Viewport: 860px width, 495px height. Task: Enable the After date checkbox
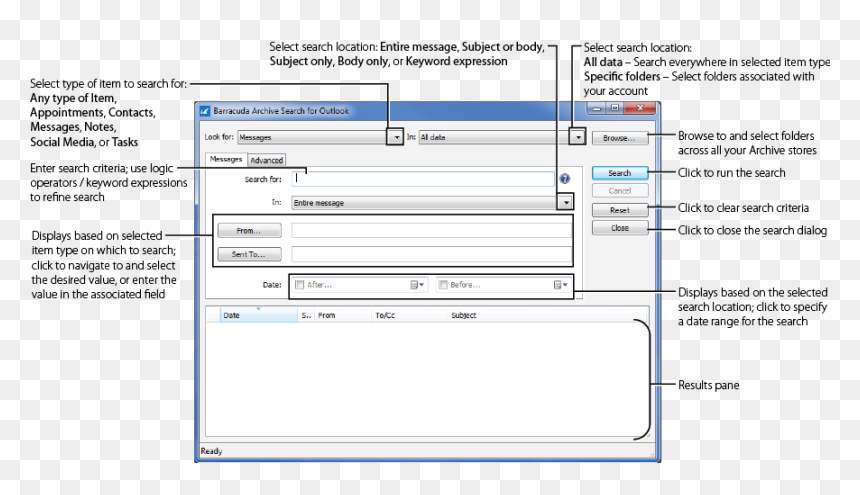point(299,285)
